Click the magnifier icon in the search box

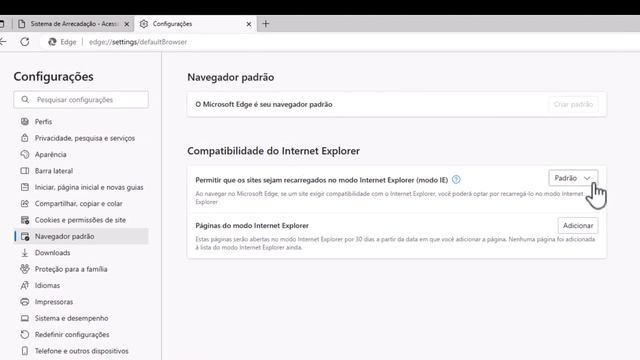(x=25, y=100)
